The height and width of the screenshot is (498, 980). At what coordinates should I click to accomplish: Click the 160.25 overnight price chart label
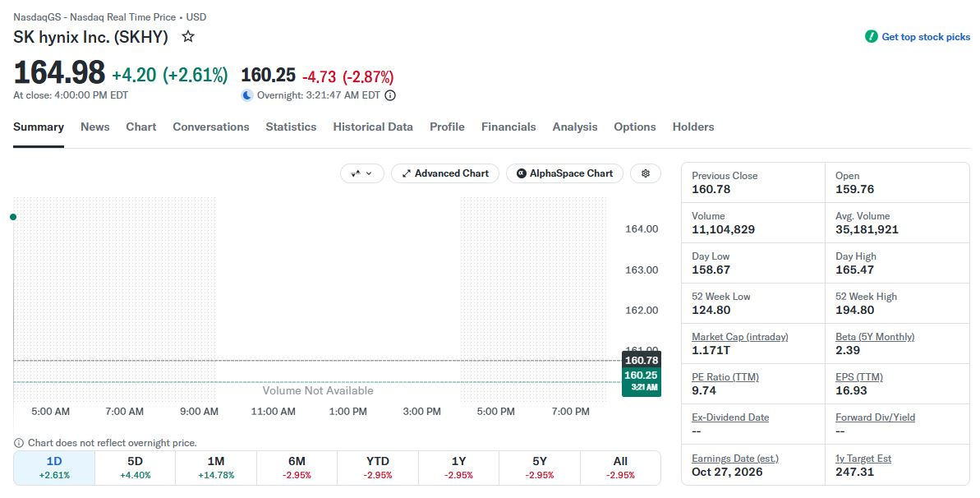pos(642,381)
